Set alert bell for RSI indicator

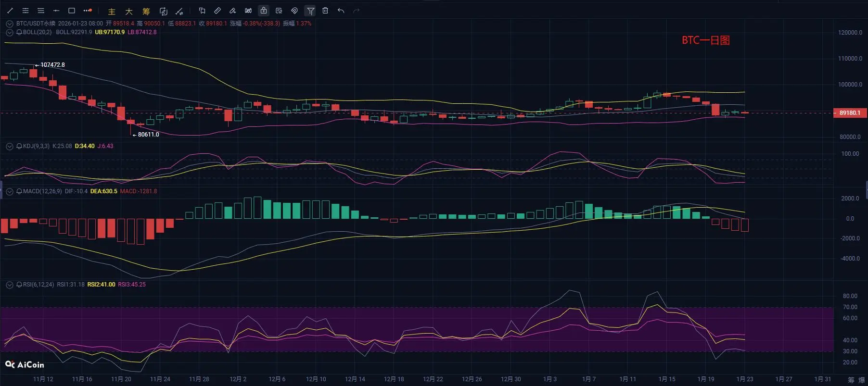pos(19,285)
